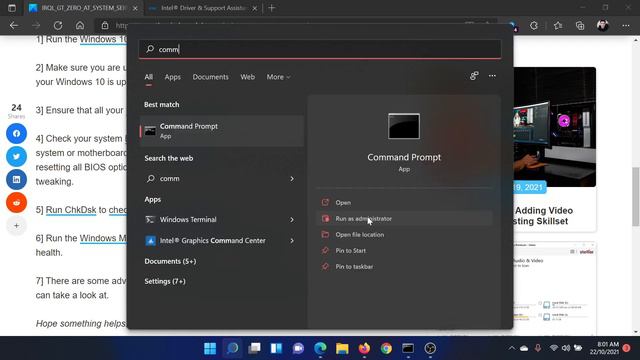Go to the browser Home page
Image resolution: width=640 pixels, height=360 pixels.
pyautogui.click(x=80, y=25)
